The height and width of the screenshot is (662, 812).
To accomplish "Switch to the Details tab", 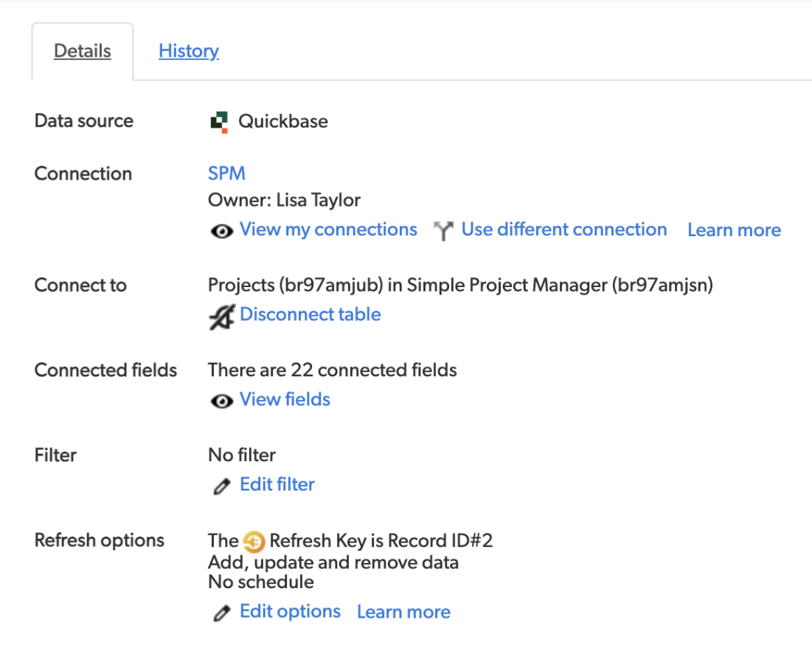I will coord(83,51).
